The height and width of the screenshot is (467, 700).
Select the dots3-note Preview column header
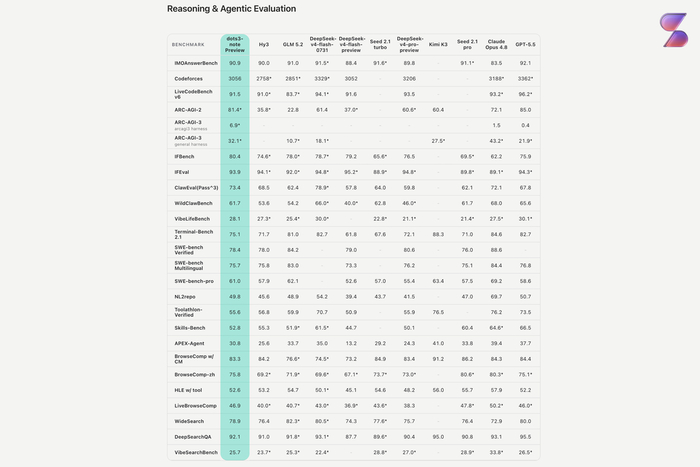pyautogui.click(x=235, y=45)
